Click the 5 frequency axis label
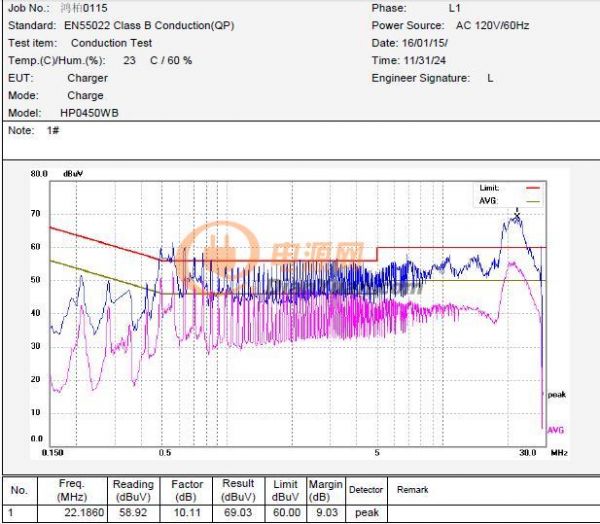The height and width of the screenshot is (524, 600). (377, 453)
